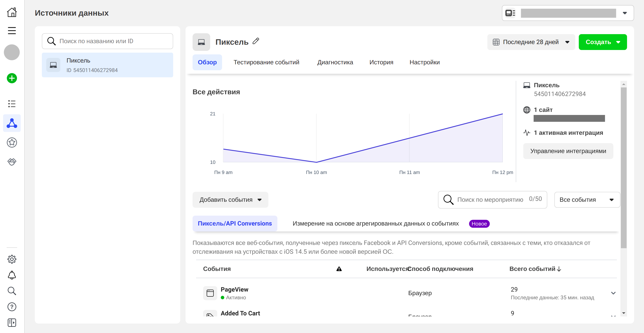Open the settings gear icon

coord(12,259)
